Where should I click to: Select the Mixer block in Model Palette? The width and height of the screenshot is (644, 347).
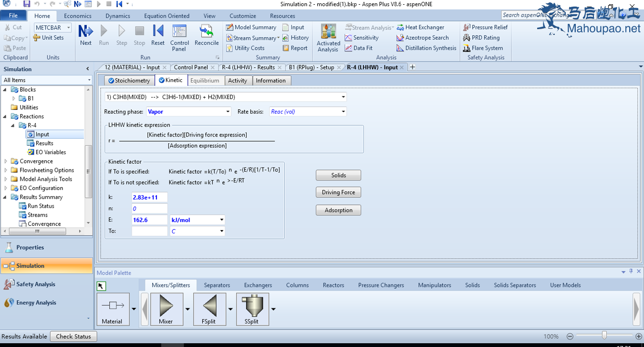pos(166,309)
